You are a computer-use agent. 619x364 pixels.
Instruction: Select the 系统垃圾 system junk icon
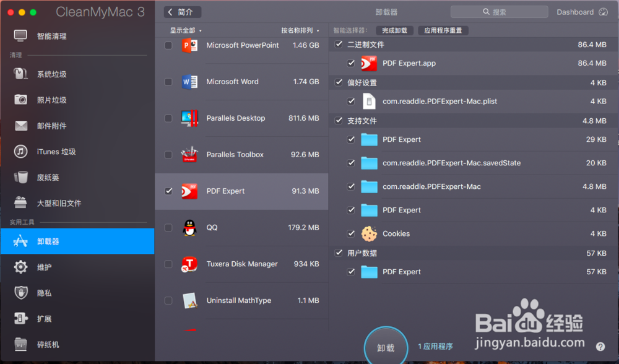(20, 74)
